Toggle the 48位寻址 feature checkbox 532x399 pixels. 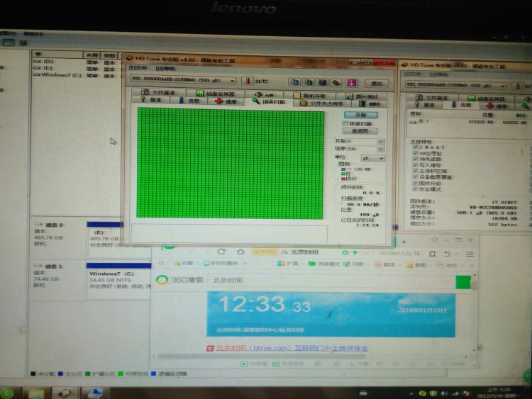[x=415, y=153]
